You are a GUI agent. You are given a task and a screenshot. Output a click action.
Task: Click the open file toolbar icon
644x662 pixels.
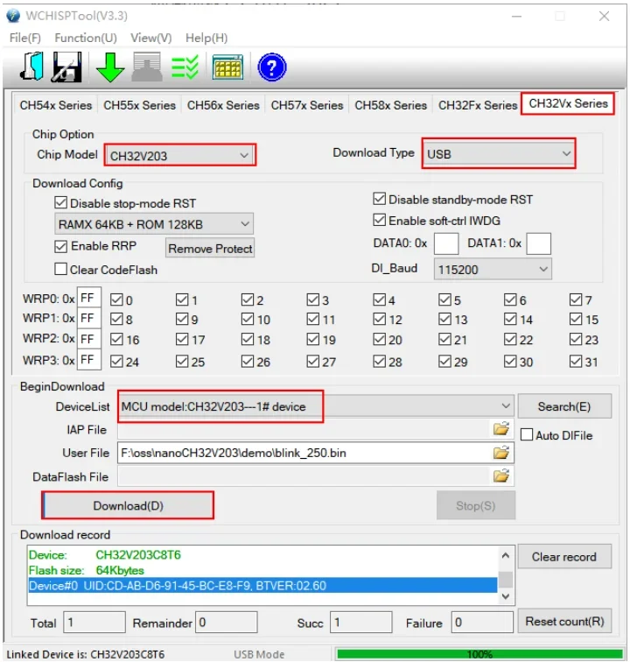point(31,67)
